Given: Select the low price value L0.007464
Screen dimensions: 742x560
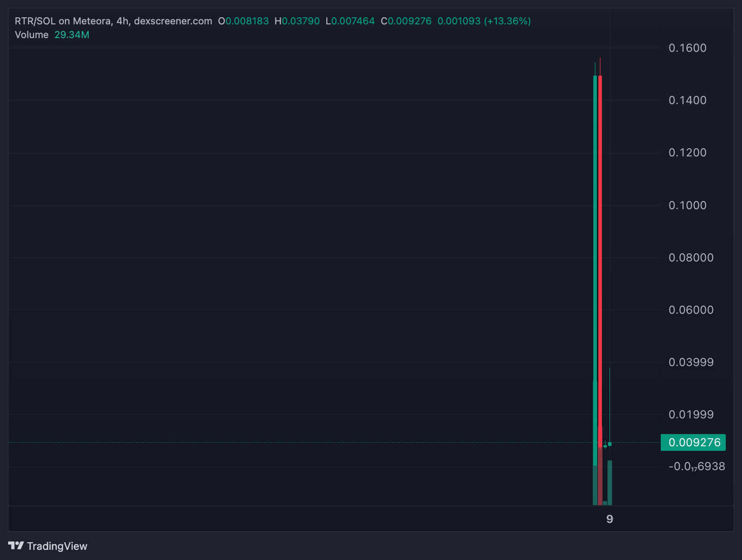Looking at the screenshot, I should [x=350, y=21].
